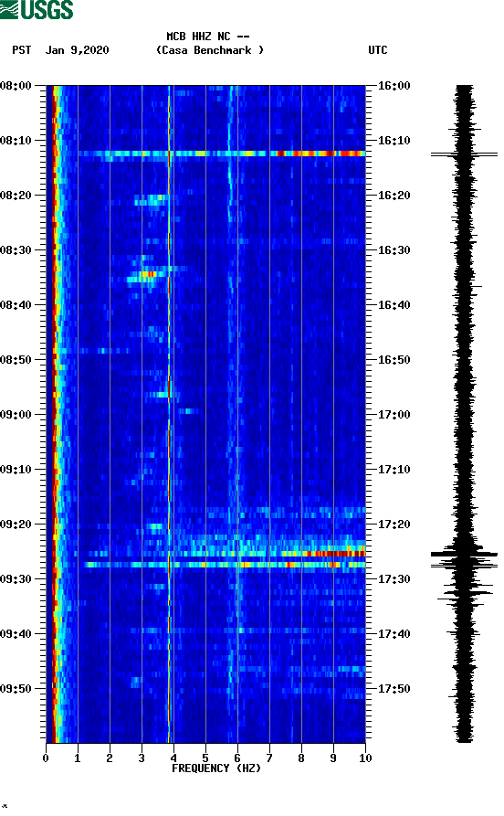Click the '08:40' PST time label

click(16, 305)
